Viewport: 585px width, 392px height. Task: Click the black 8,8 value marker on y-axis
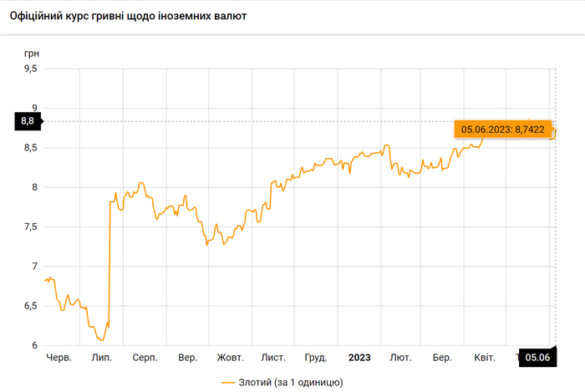pyautogui.click(x=27, y=121)
